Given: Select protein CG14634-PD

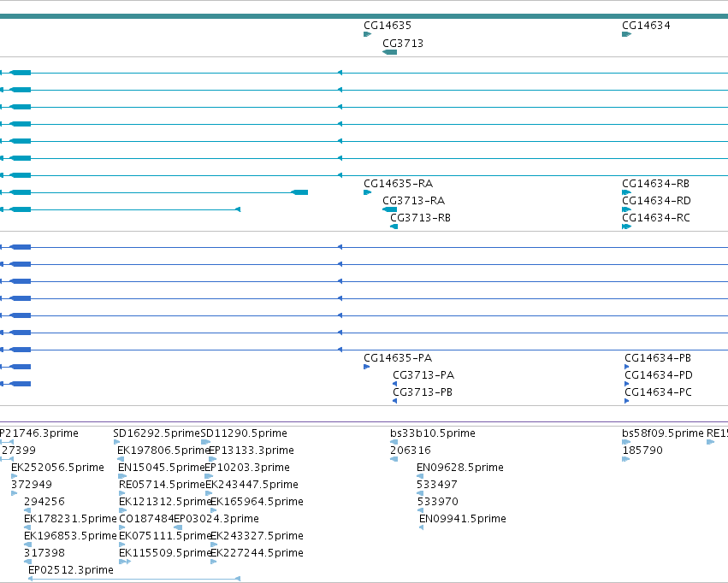Looking at the screenshot, I should click(659, 375).
